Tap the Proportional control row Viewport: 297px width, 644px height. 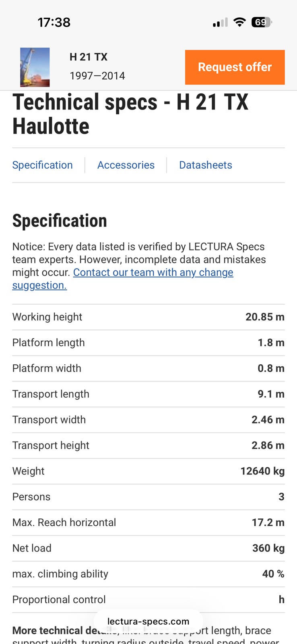[148, 600]
